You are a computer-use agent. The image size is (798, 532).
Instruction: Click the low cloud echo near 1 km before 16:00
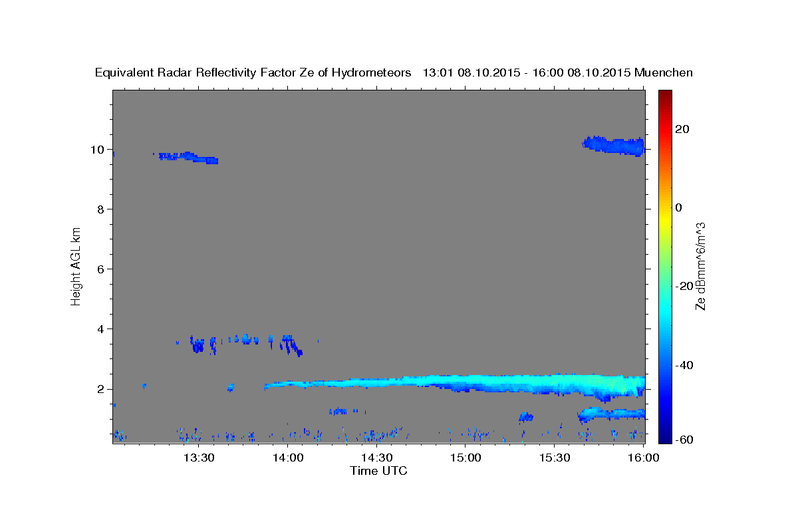click(x=610, y=414)
